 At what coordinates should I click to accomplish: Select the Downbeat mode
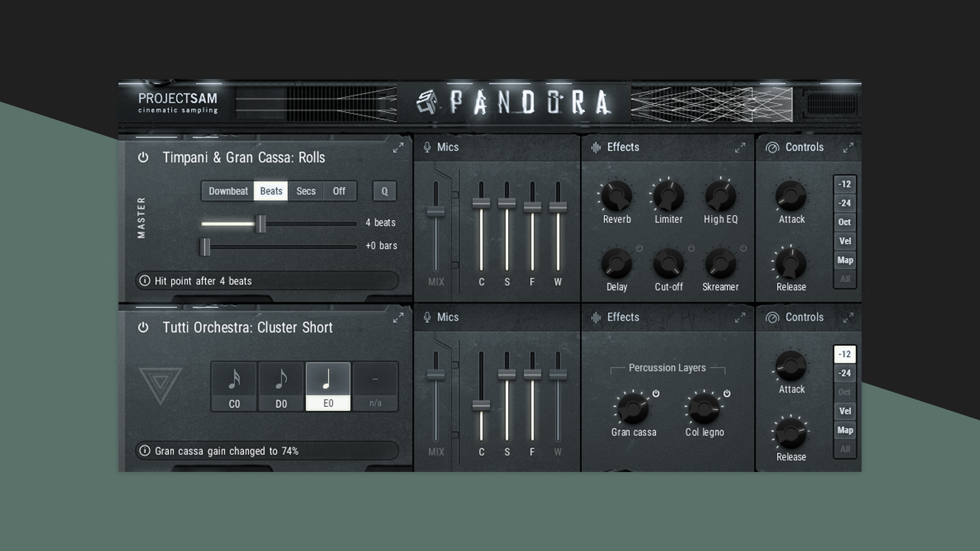228,191
